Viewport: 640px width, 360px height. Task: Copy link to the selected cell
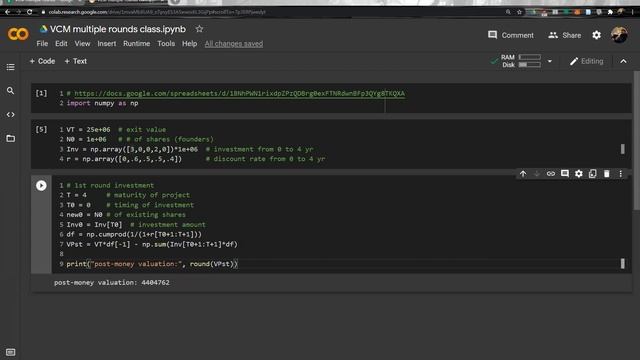[551, 174]
